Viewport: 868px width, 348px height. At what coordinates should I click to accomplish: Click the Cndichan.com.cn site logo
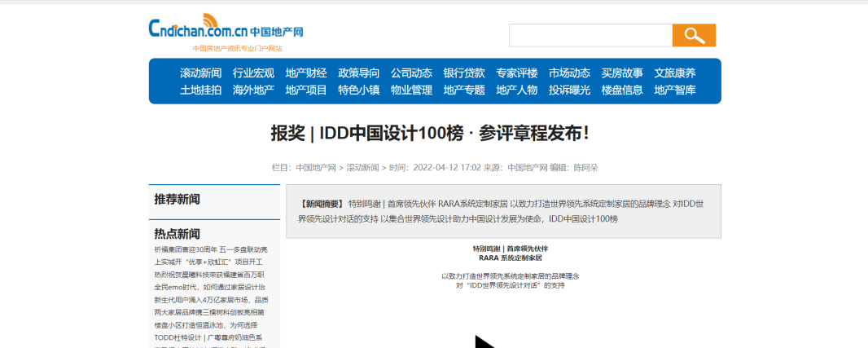pyautogui.click(x=226, y=27)
